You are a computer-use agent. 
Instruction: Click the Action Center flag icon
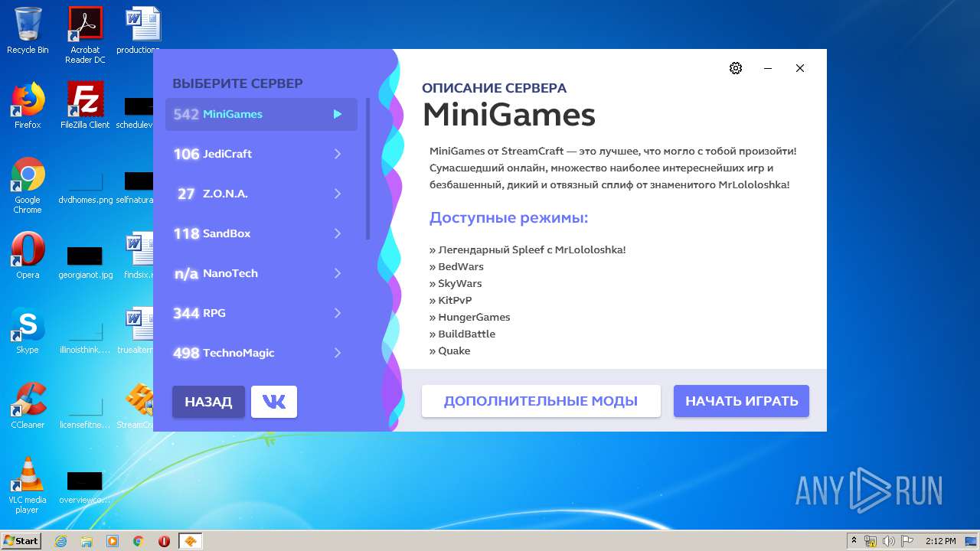point(907,541)
